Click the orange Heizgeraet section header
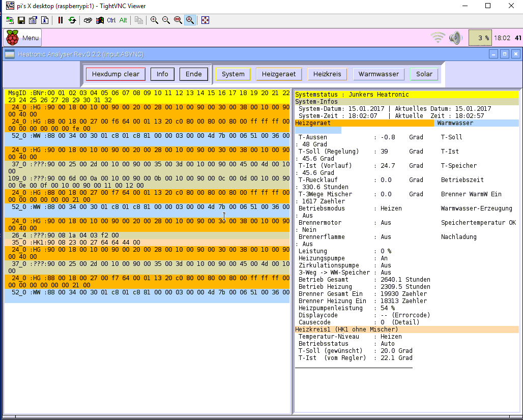 [x=364, y=123]
